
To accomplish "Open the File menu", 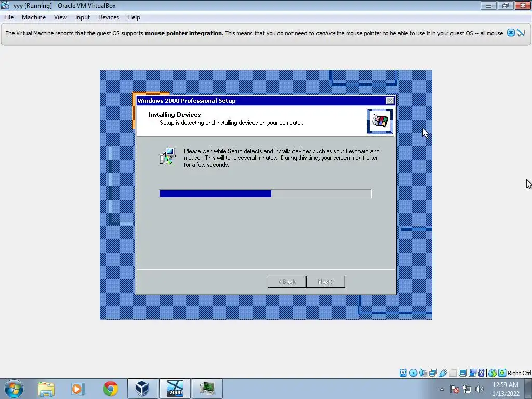I will tap(9, 17).
